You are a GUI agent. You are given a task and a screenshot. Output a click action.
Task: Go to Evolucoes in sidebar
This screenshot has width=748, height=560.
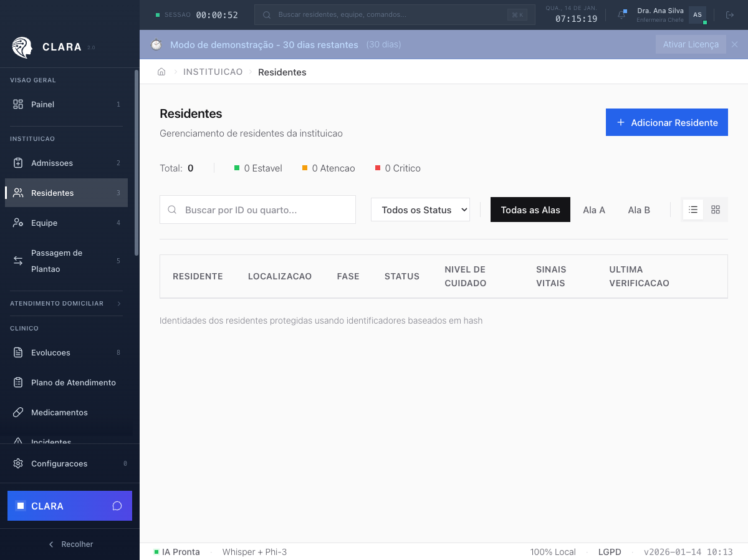click(50, 352)
